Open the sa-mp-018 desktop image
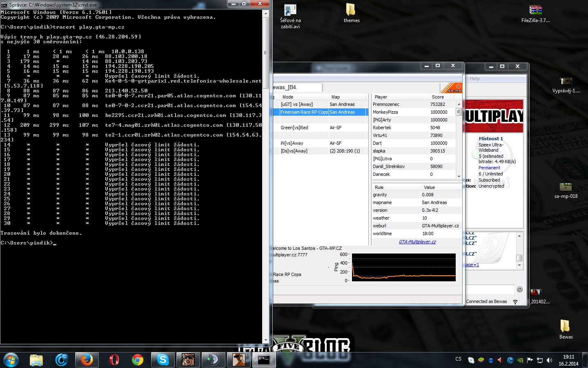 (566, 191)
